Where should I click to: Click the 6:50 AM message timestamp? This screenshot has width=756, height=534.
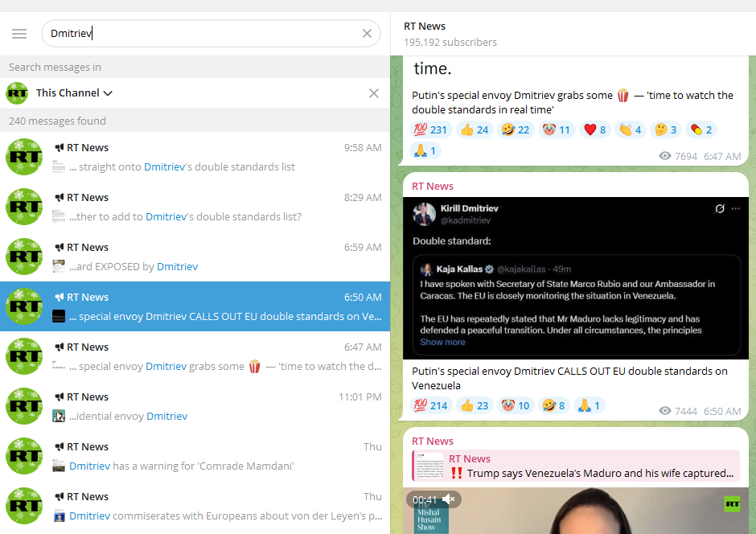point(722,411)
